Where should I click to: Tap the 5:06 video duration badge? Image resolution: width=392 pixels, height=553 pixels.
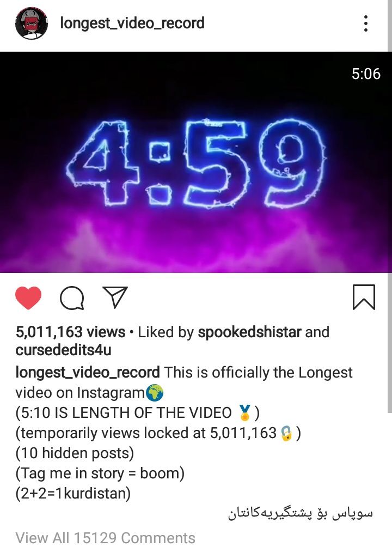pyautogui.click(x=366, y=74)
